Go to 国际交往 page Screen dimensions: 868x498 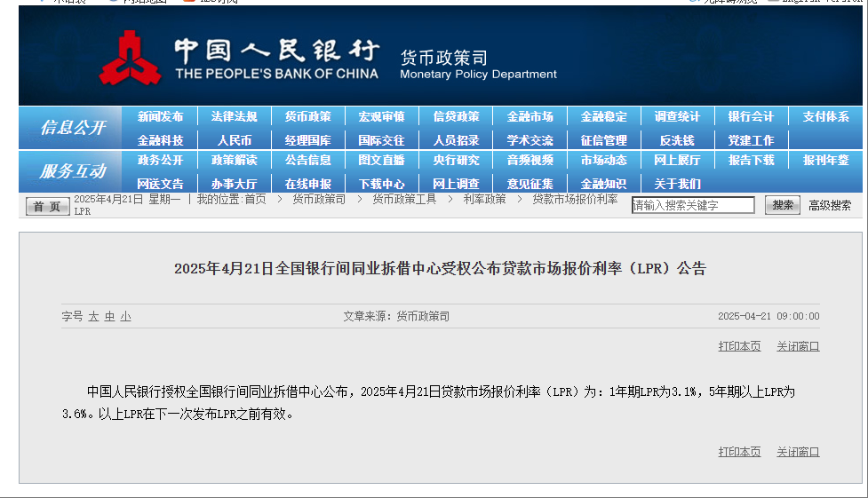[381, 140]
